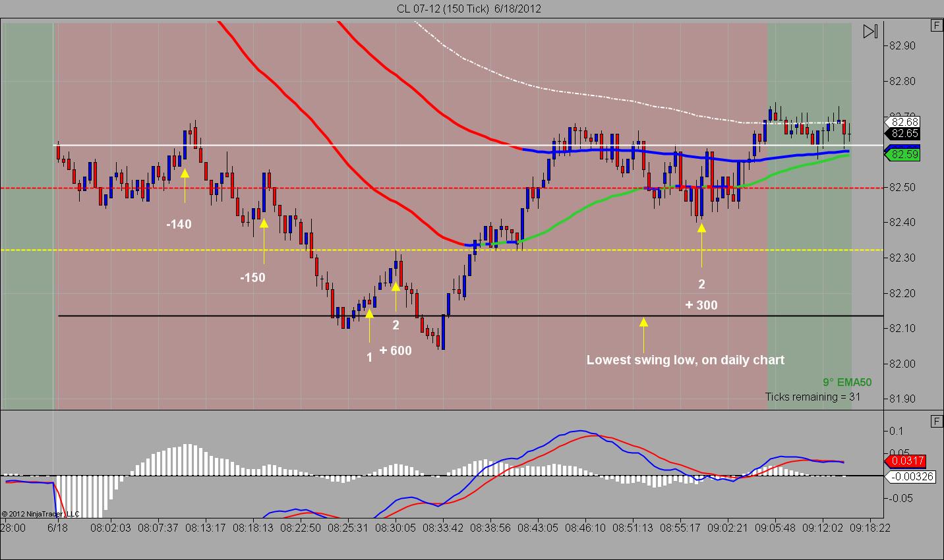Click the 82.80 price axis label

coord(902,82)
